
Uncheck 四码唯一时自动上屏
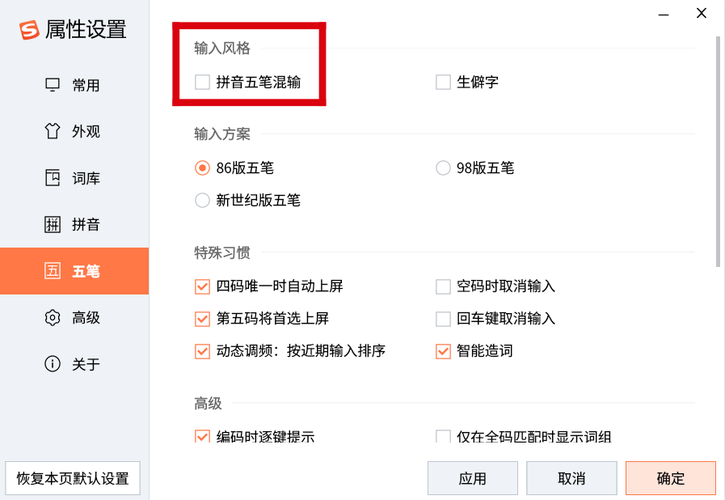(202, 287)
